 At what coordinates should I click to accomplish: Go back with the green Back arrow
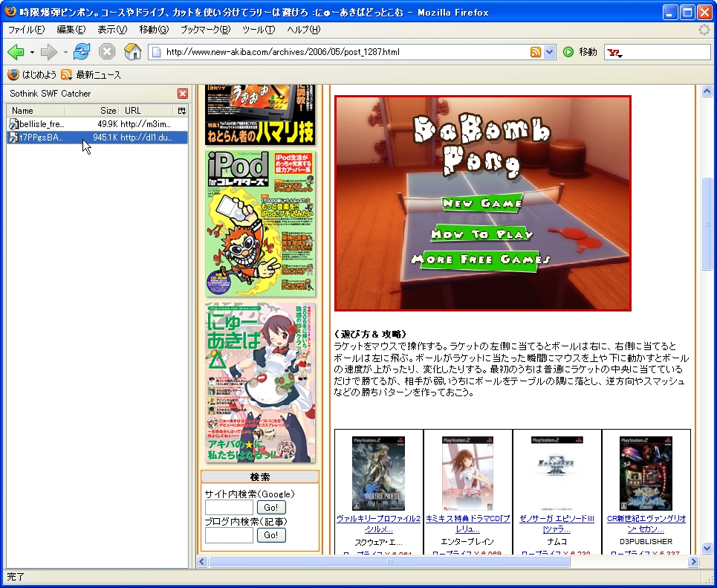(x=16, y=52)
